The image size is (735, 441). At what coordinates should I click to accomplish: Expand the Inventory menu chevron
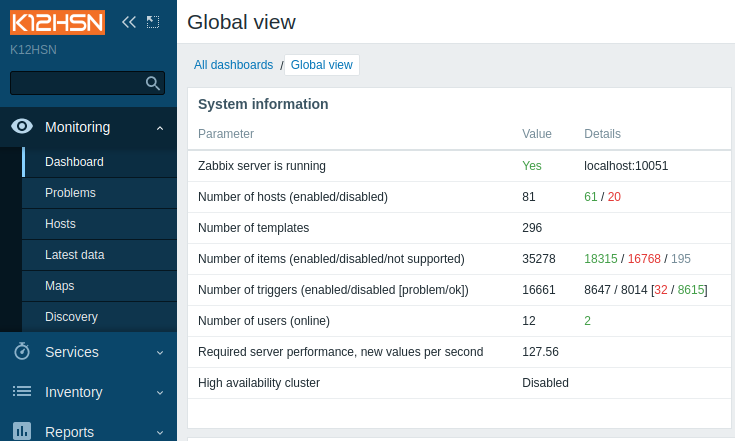[x=160, y=392]
